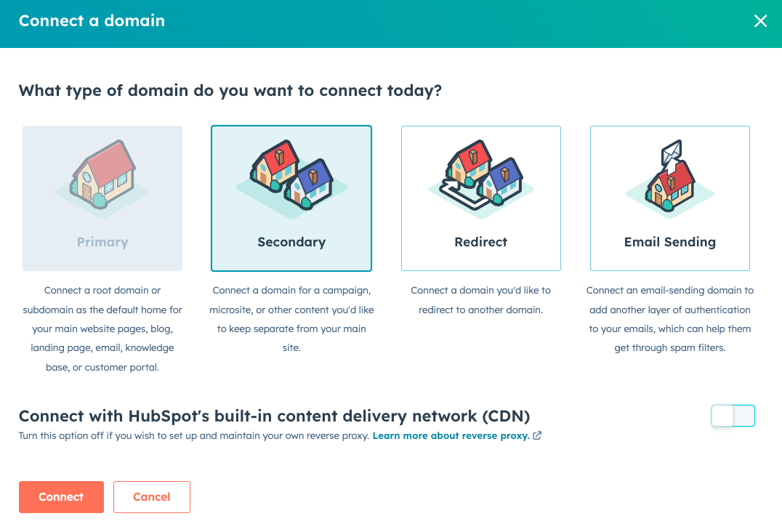
Task: Cancel the domain connection
Action: pyautogui.click(x=151, y=497)
